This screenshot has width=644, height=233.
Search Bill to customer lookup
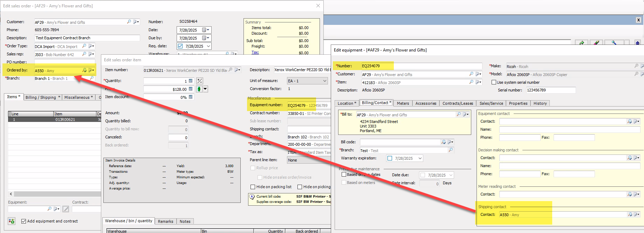pyautogui.click(x=459, y=114)
